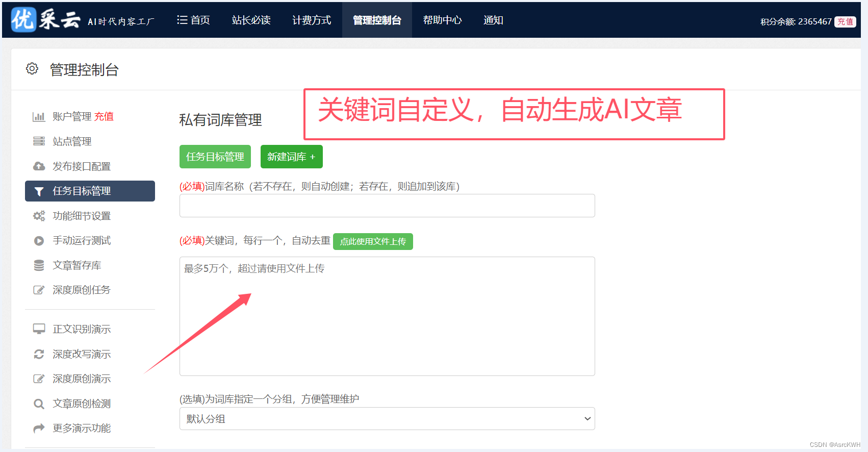The height and width of the screenshot is (452, 868).
Task: Click the gears icon for 功能细节设置
Action: (x=39, y=216)
